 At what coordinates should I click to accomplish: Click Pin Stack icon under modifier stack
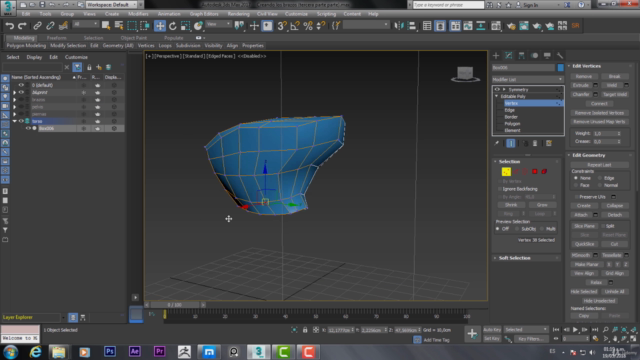497,143
